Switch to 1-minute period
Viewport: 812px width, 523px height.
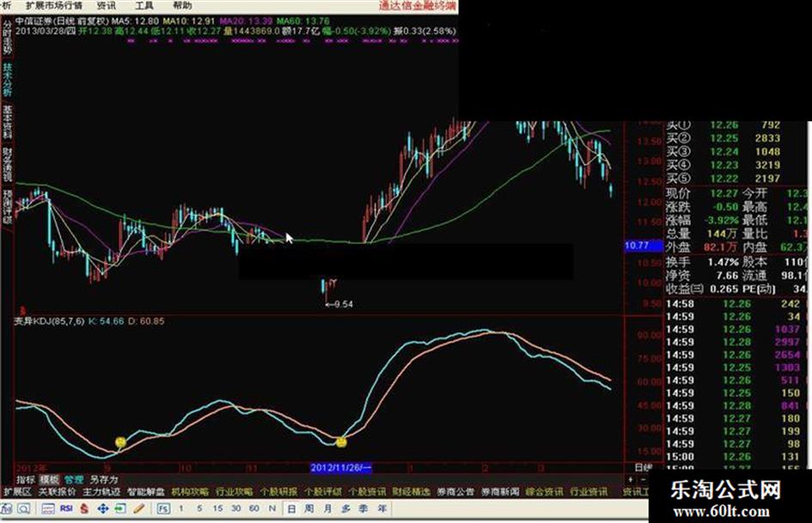(x=180, y=508)
